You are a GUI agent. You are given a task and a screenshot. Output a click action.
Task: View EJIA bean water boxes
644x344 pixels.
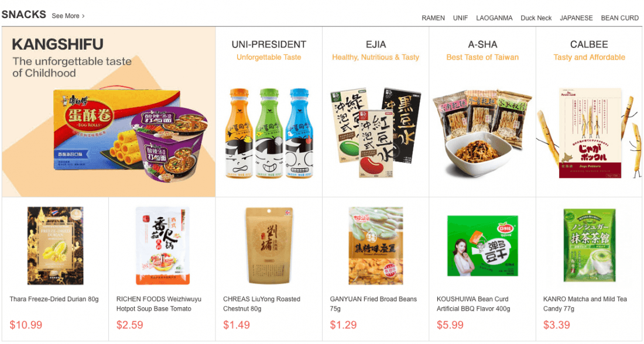pos(375,133)
